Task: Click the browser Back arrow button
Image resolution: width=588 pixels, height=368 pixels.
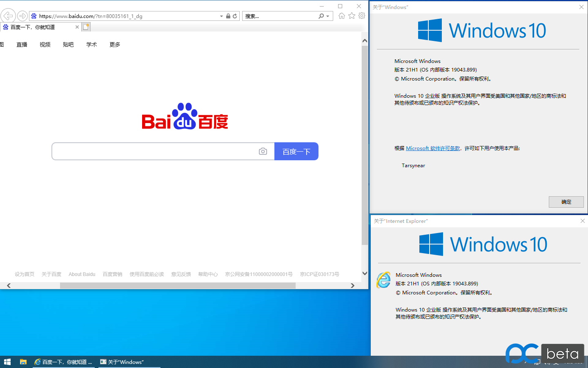Action: [8, 16]
